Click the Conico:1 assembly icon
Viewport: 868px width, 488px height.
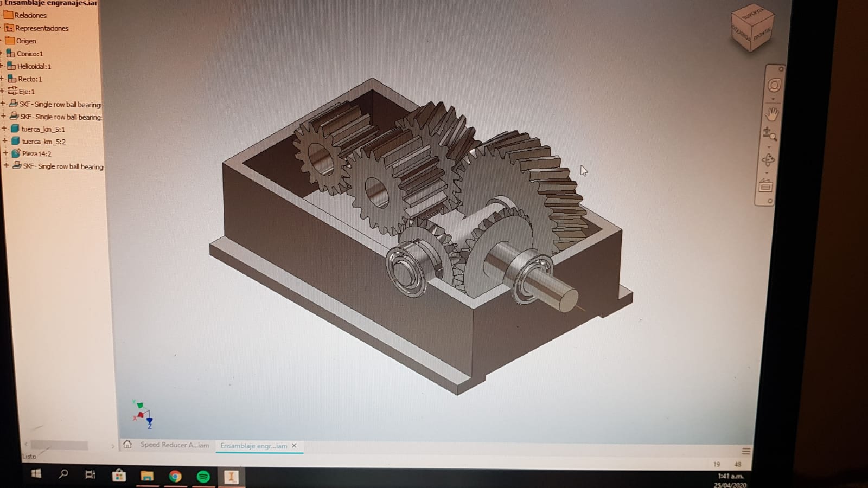click(10, 53)
